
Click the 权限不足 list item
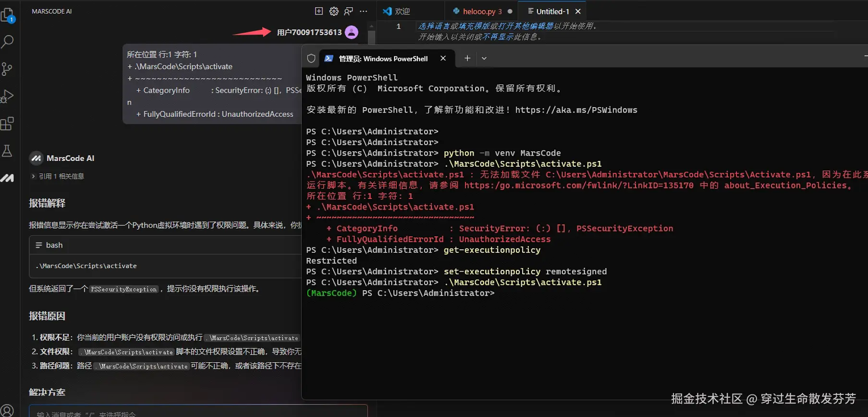coord(166,338)
